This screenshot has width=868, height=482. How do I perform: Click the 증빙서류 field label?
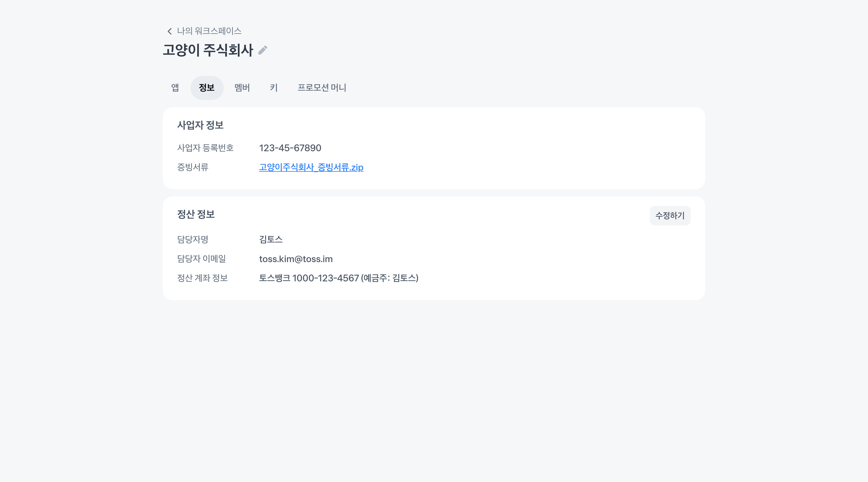click(x=193, y=167)
